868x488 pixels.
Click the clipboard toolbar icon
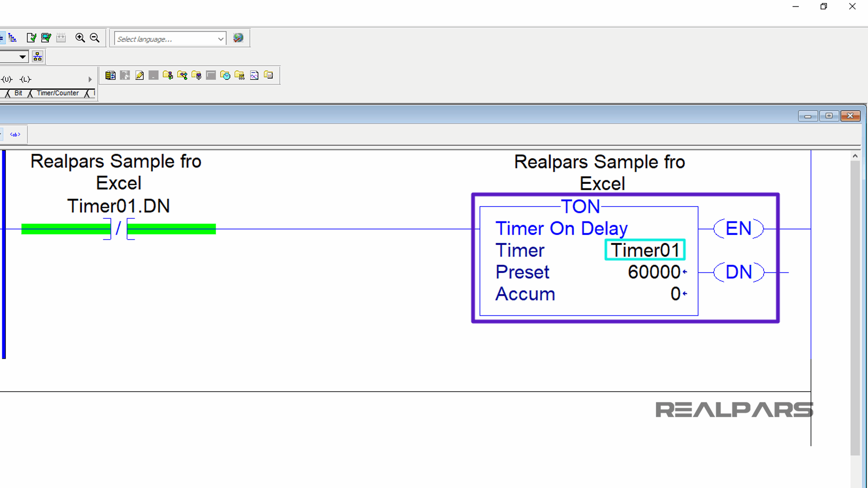[110, 75]
